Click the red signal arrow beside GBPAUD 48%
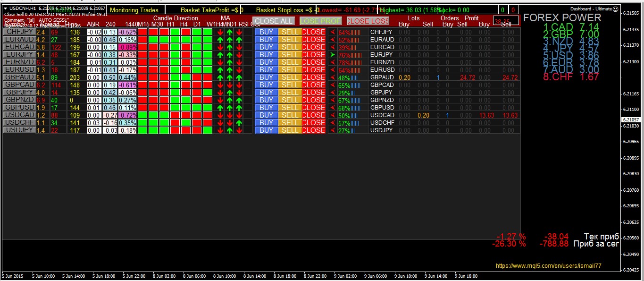 tap(333, 77)
